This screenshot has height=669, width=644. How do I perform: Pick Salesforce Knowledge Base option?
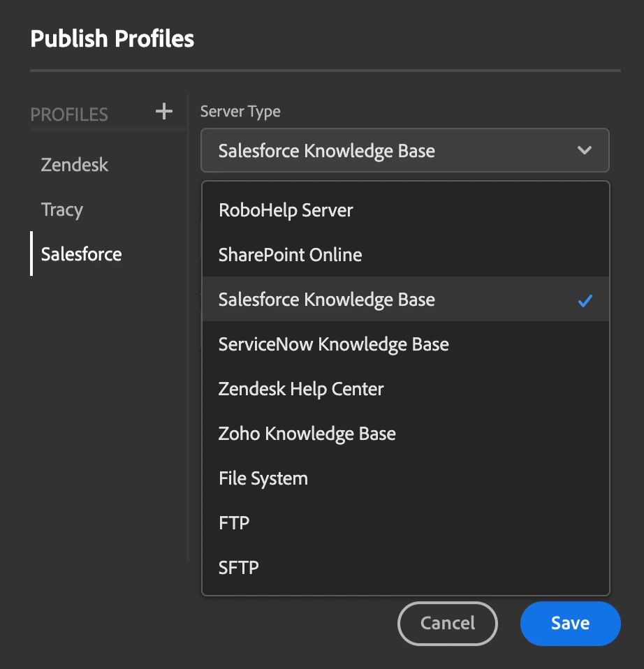(x=327, y=300)
